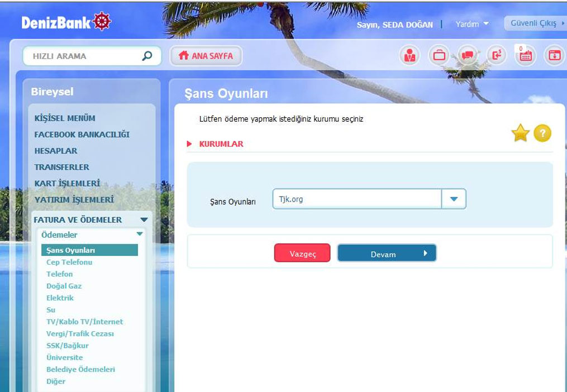Click Vazgeç to cancel
Screen dimensions: 567x392
coord(302,253)
